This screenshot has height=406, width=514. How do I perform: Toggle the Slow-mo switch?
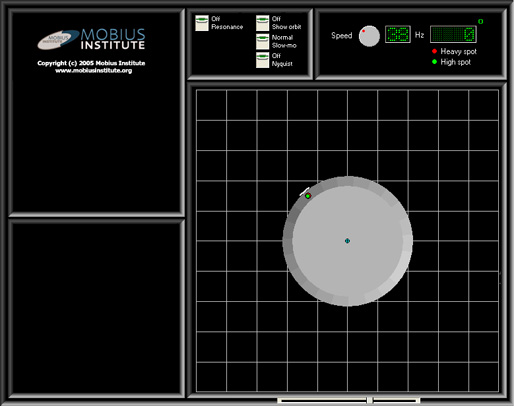click(x=262, y=42)
